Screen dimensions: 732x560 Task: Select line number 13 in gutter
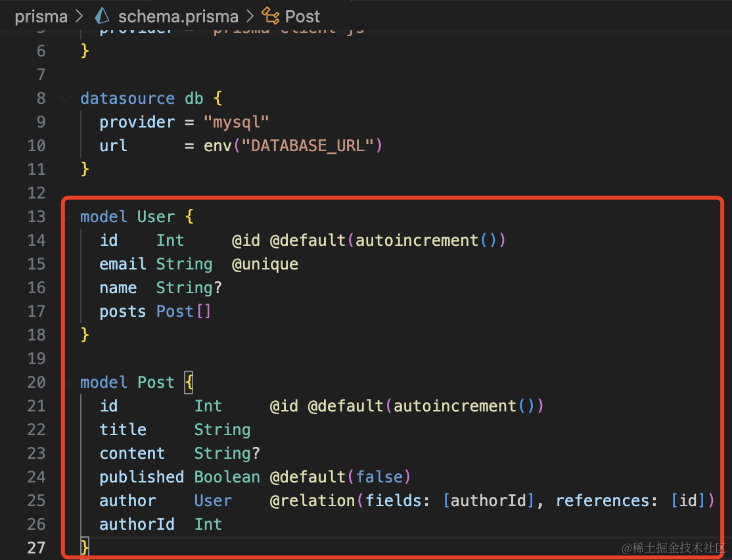click(37, 217)
